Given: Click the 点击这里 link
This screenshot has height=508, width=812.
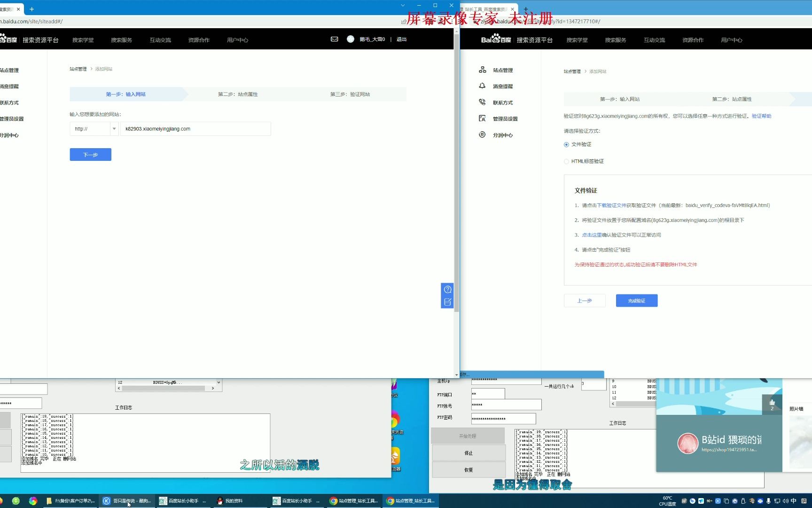Looking at the screenshot, I should pos(592,235).
